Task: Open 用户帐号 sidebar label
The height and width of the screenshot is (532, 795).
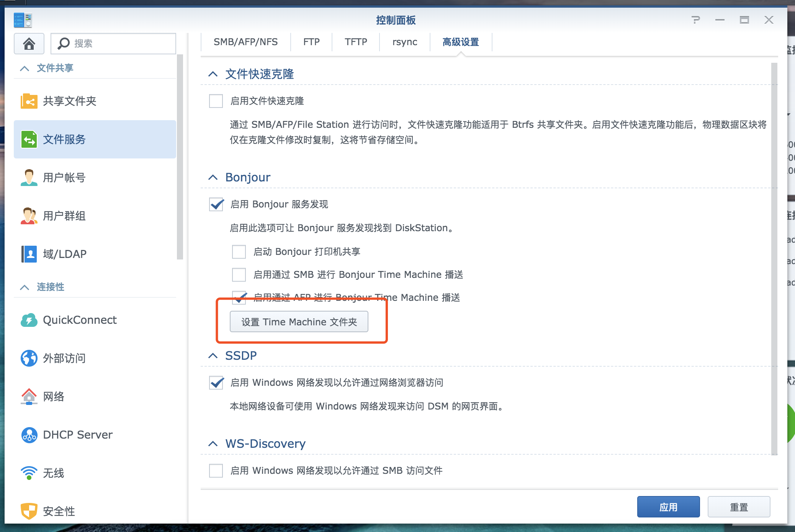Action: click(64, 178)
